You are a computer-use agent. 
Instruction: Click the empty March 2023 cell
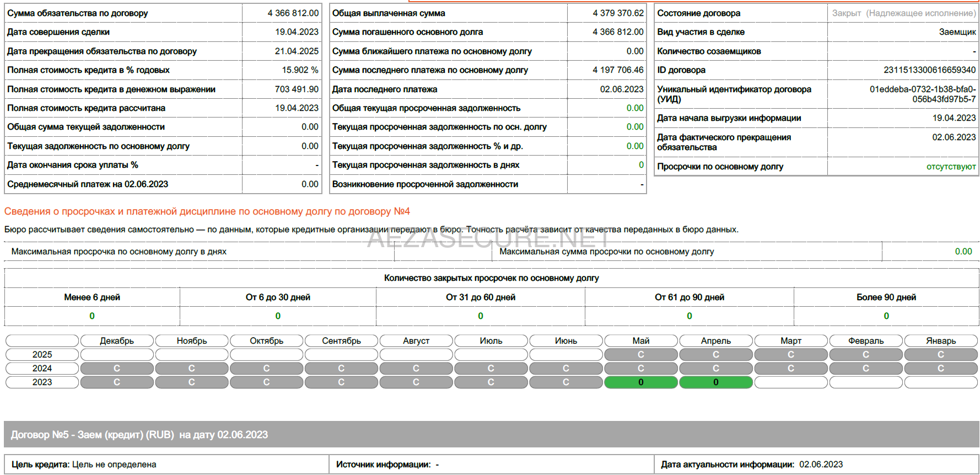pyautogui.click(x=791, y=382)
